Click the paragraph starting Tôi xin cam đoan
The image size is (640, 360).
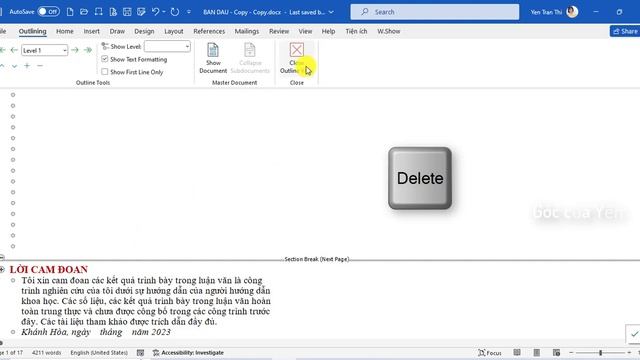(x=146, y=301)
